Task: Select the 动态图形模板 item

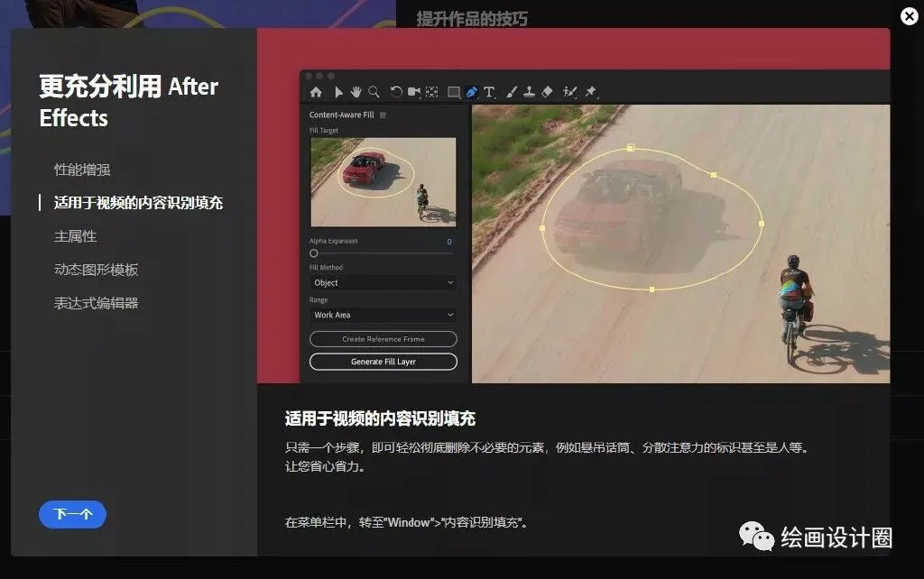Action: click(x=96, y=270)
